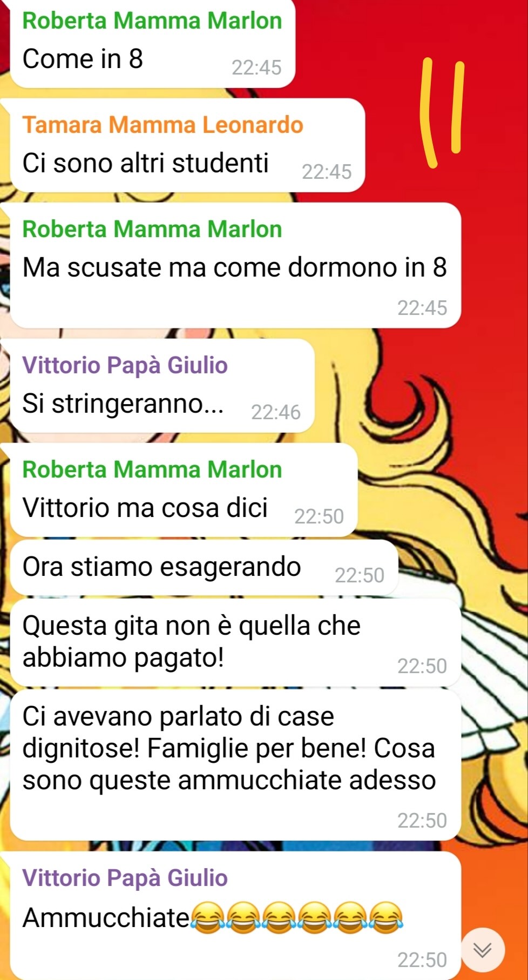Image resolution: width=528 pixels, height=980 pixels.
Task: Select the 'Vittorio ma cosa dici' message
Action: tap(184, 490)
